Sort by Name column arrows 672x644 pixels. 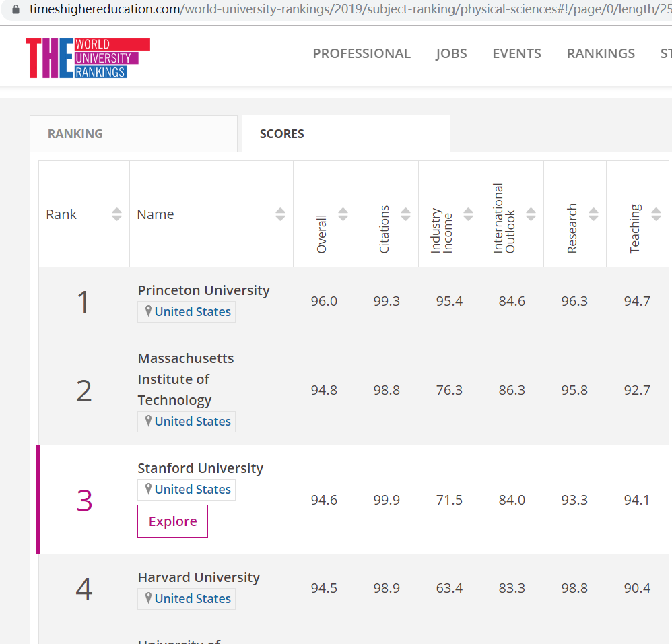[280, 214]
